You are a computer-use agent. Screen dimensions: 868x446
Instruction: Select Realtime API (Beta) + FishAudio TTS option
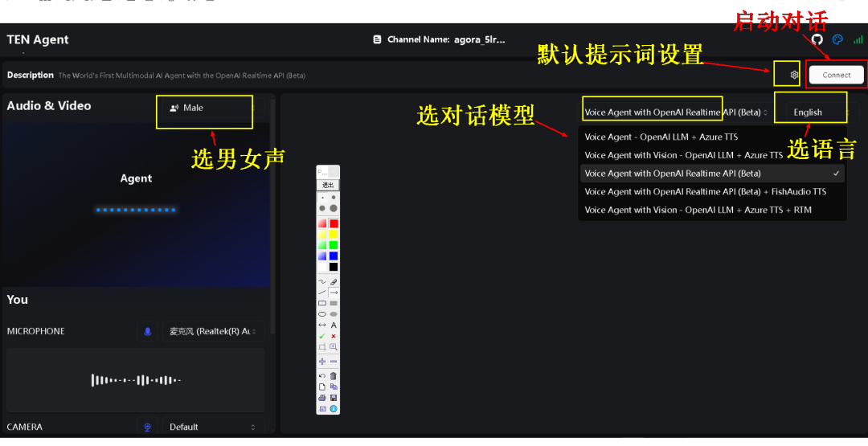click(712, 191)
